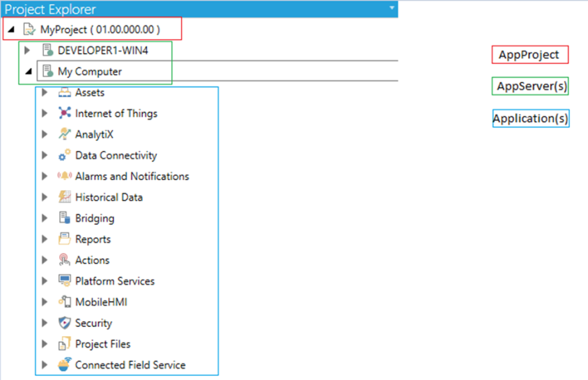Expand the DEVELOPER1-WIN4 server node
Viewport: 588px width, 380px height.
click(28, 50)
